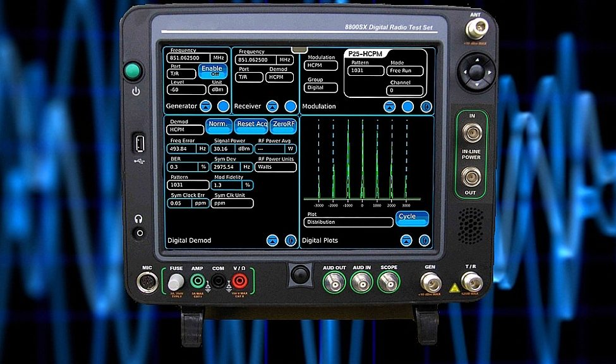The height and width of the screenshot is (364, 616).
Task: Open the Mode dropdown showing Free Run
Action: (405, 71)
